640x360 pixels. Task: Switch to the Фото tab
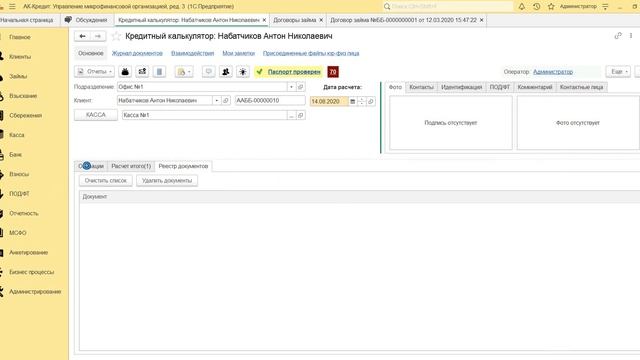click(395, 87)
